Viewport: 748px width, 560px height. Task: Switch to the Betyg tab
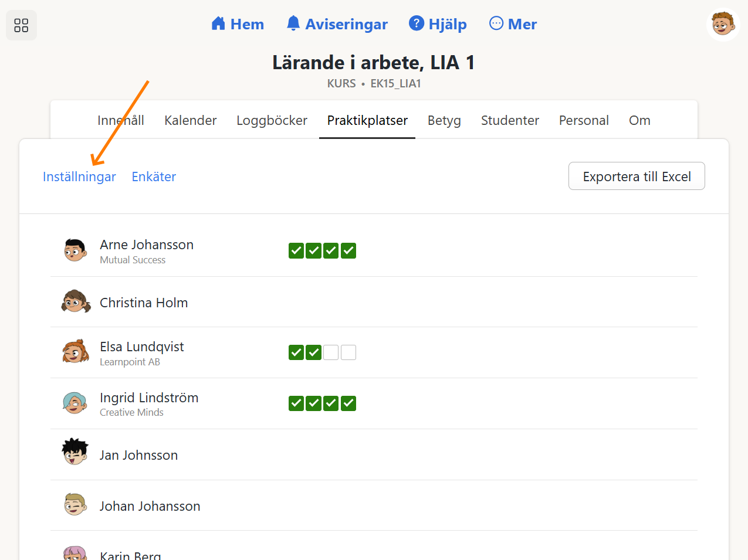(x=444, y=120)
